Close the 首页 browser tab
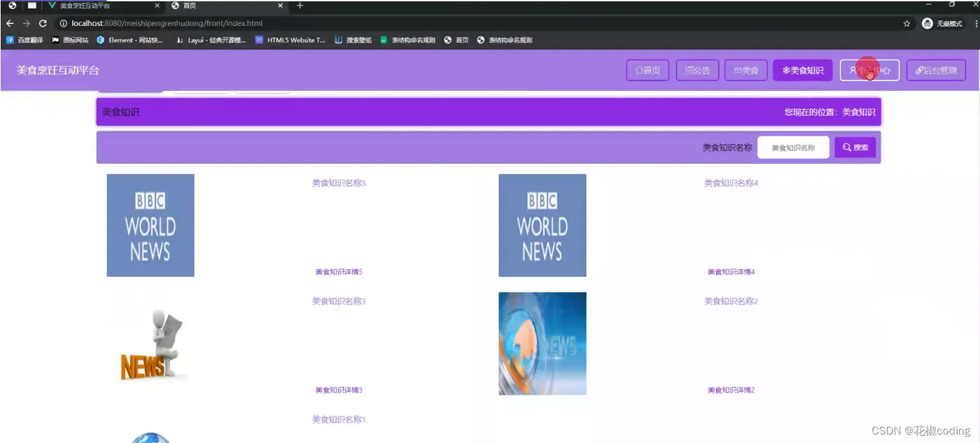 (x=281, y=6)
